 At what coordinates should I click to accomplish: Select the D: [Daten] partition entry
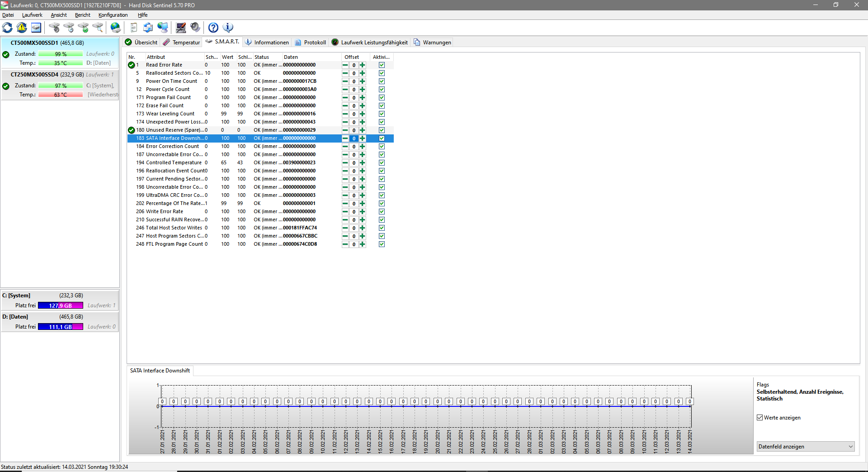tap(60, 322)
